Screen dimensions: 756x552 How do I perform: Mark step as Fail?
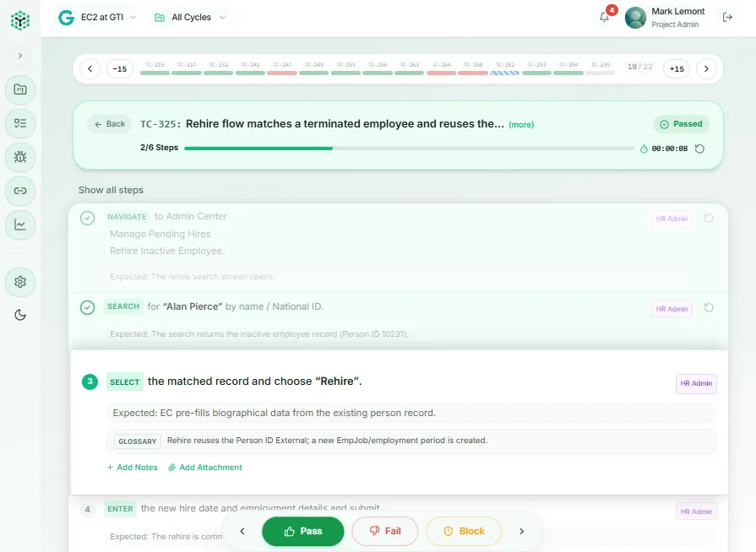click(x=384, y=531)
